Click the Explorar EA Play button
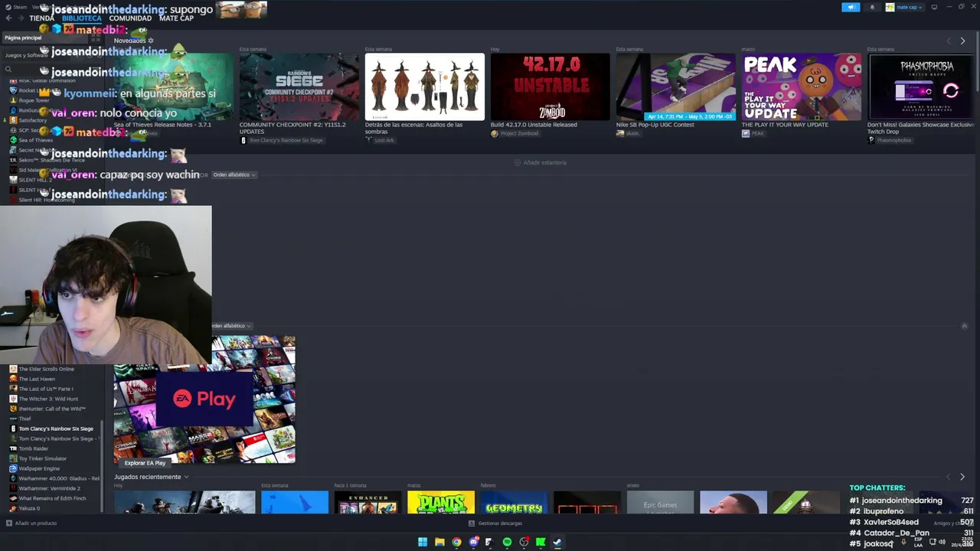This screenshot has width=980, height=551. click(x=145, y=463)
